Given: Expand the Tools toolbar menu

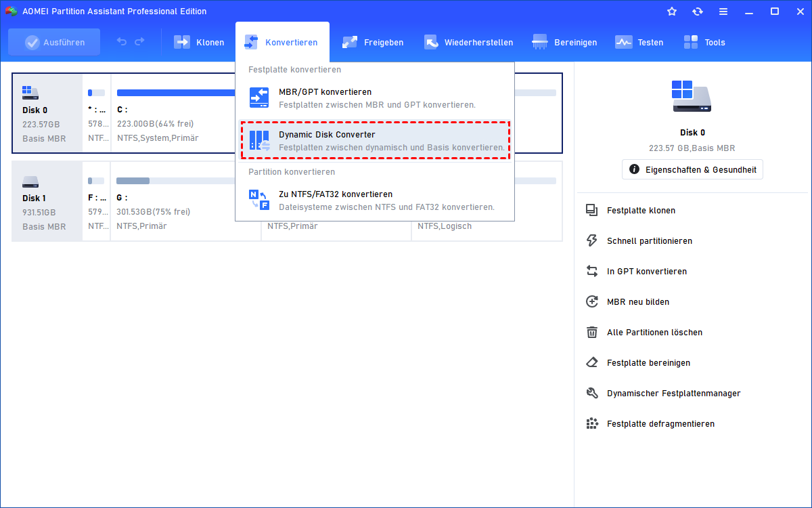Looking at the screenshot, I should (704, 42).
